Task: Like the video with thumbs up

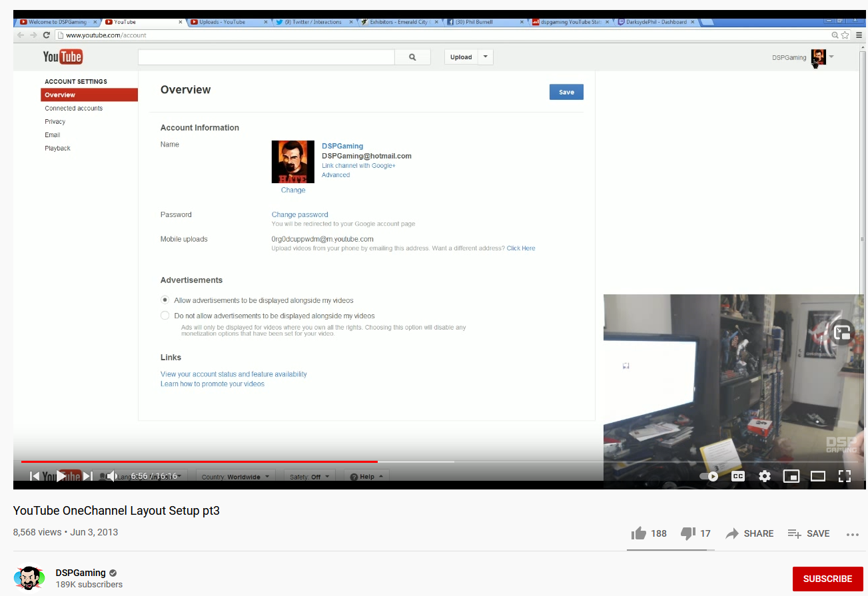Action: click(x=649, y=533)
